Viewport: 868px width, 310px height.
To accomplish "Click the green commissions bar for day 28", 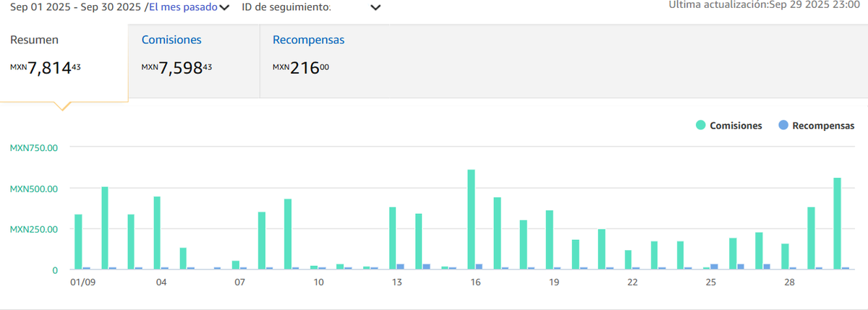I will click(786, 257).
